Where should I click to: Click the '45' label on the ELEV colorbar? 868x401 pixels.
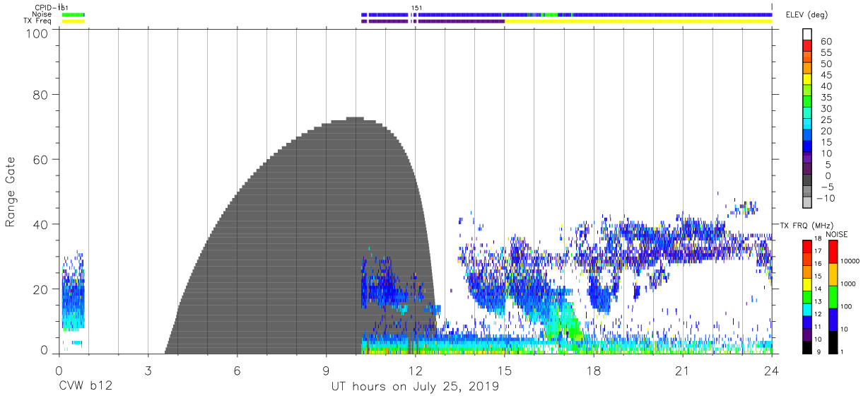pos(826,76)
